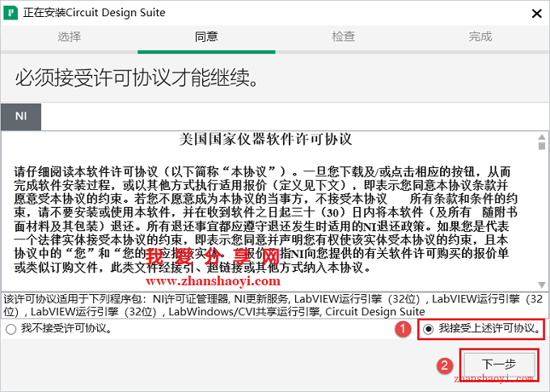Select the 检查 step tab

click(x=344, y=36)
